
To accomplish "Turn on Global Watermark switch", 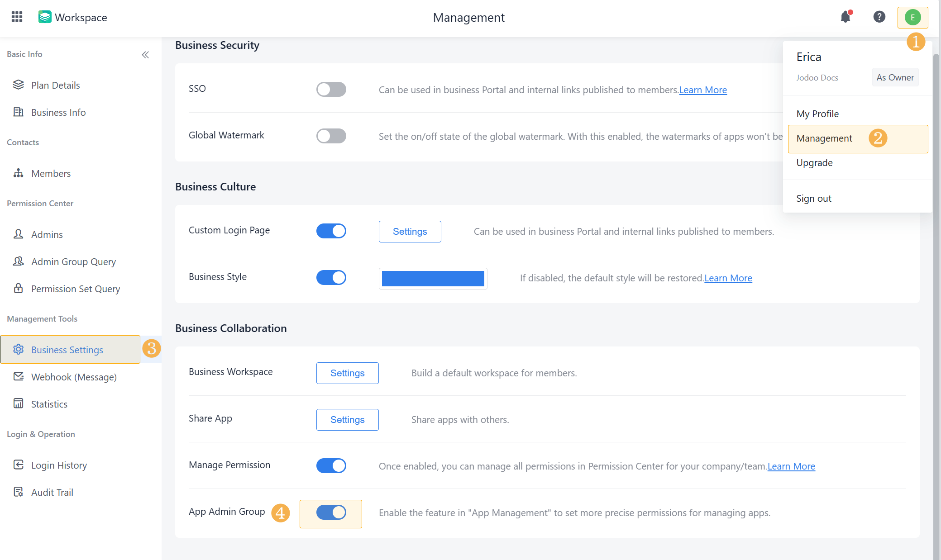I will [331, 136].
